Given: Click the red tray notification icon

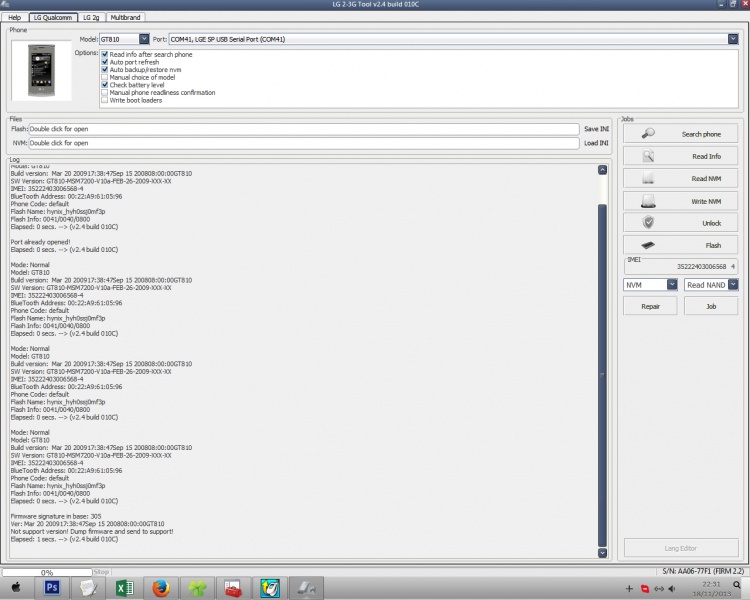Looking at the screenshot, I should (x=645, y=589).
